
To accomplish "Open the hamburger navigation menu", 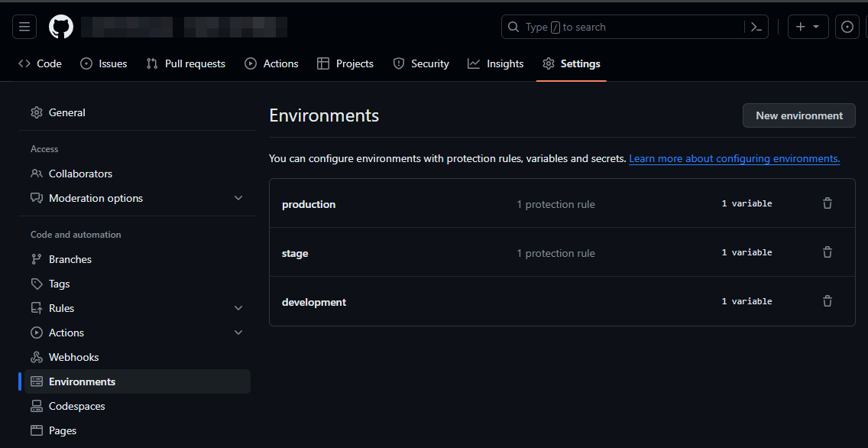I will click(x=24, y=27).
